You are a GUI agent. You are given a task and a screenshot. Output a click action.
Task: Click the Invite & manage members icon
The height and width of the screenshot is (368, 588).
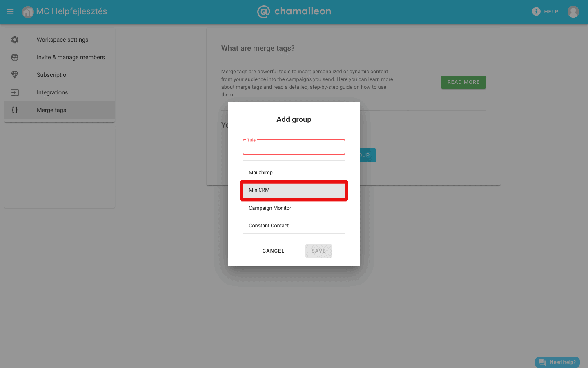[x=15, y=57]
